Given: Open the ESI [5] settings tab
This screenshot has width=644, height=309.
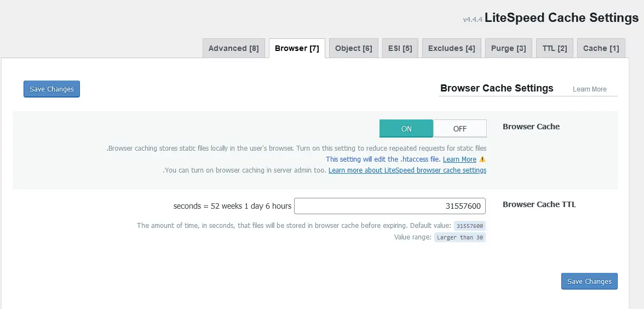Looking at the screenshot, I should 400,48.
